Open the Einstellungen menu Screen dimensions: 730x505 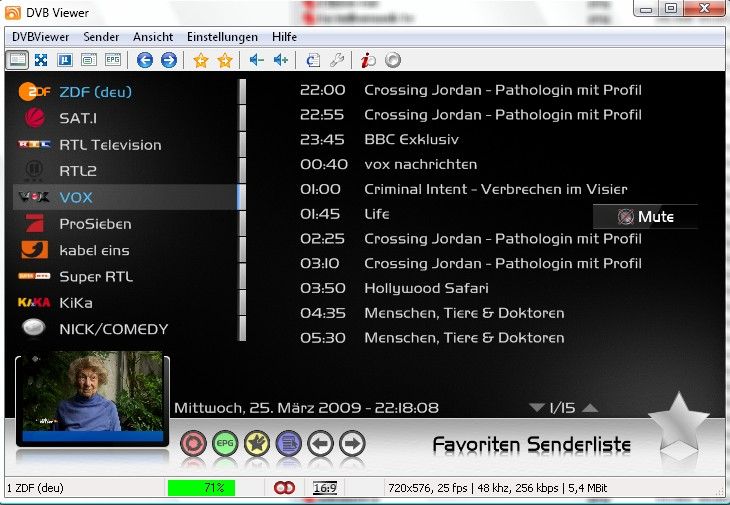[x=222, y=37]
